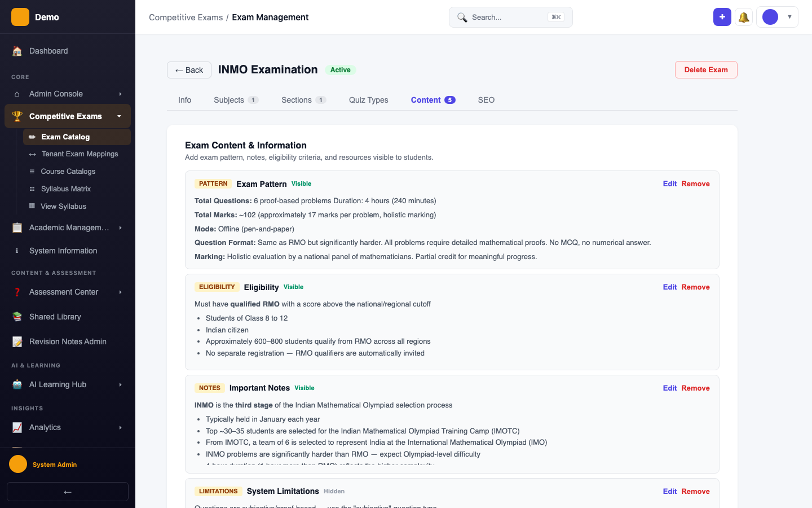Remove the Exam Pattern content block
The image size is (812, 508).
tap(695, 184)
